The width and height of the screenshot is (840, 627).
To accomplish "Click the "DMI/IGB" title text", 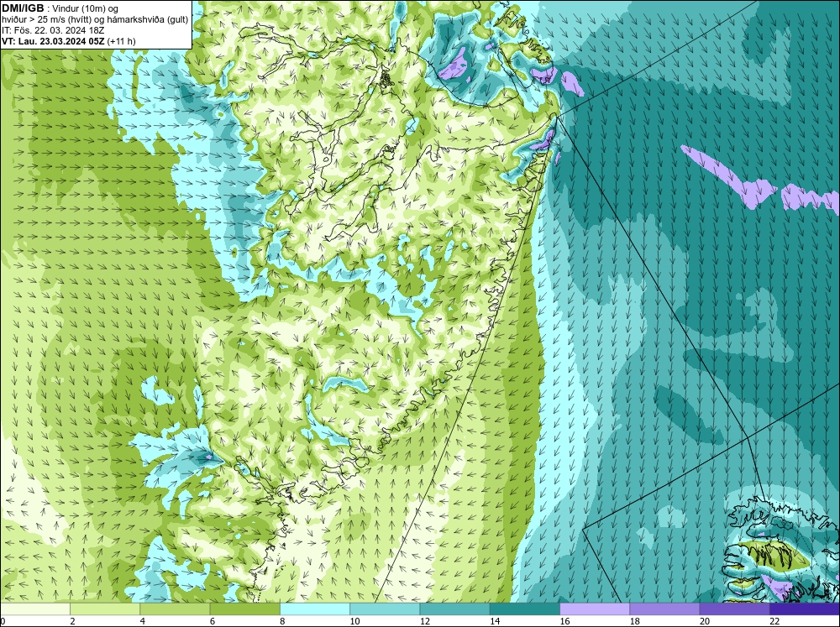I will tap(23, 8).
